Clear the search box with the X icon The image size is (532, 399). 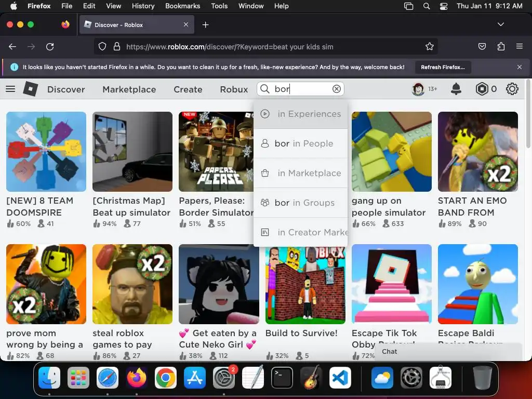click(336, 89)
